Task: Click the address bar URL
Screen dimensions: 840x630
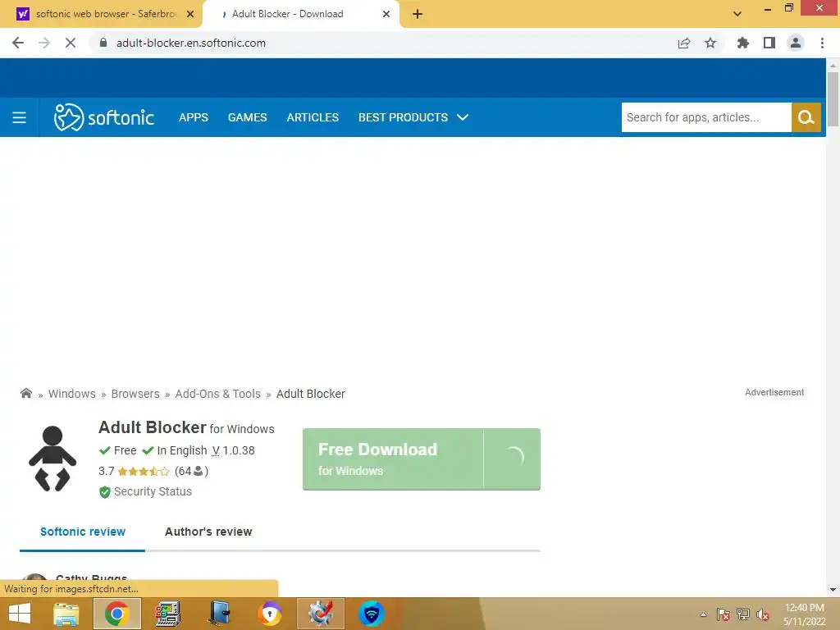Action: pos(190,43)
